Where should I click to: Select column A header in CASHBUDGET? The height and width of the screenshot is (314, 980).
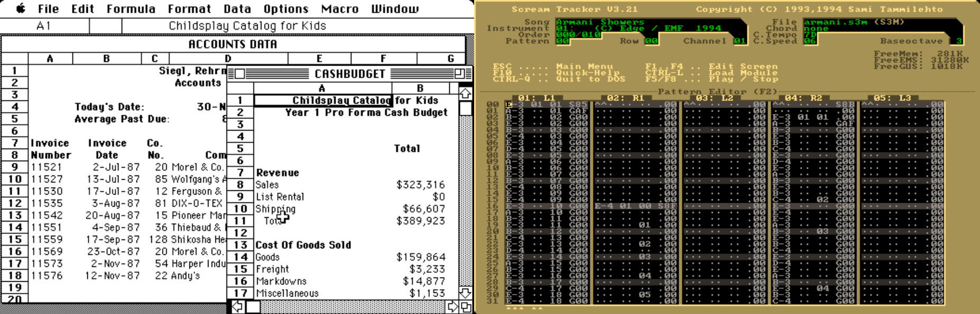pyautogui.click(x=322, y=88)
